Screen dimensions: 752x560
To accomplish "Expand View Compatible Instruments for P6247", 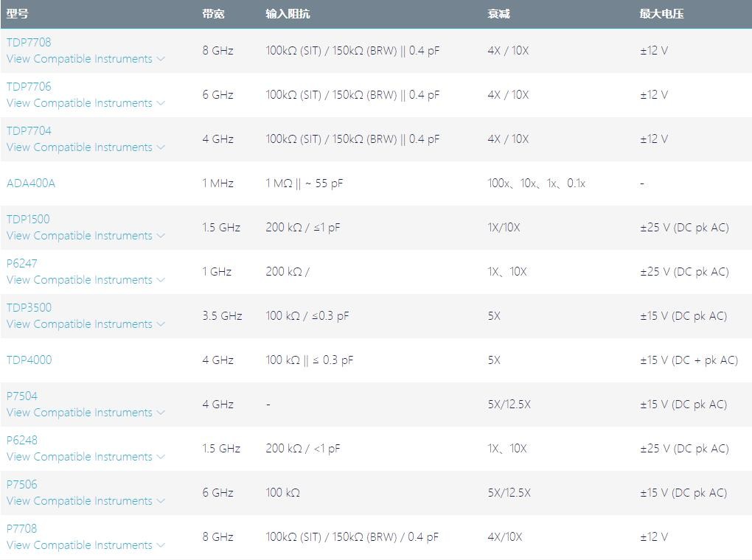I will pos(86,280).
